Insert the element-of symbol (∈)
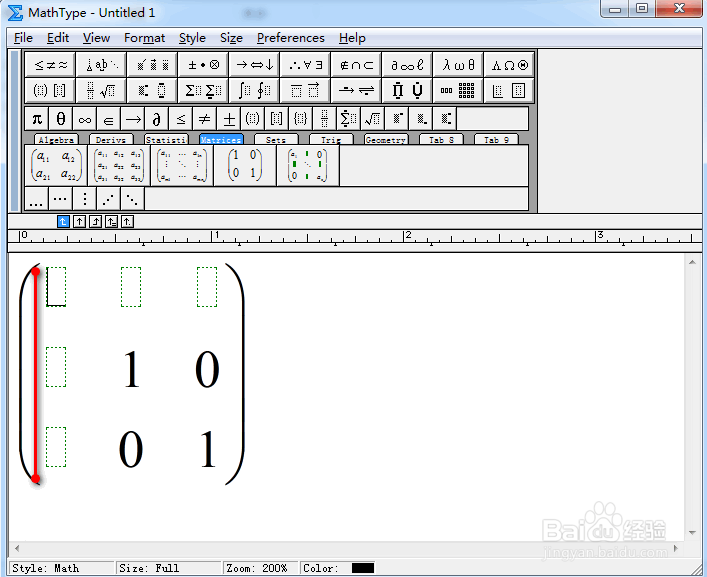The image size is (707, 577). point(109,119)
